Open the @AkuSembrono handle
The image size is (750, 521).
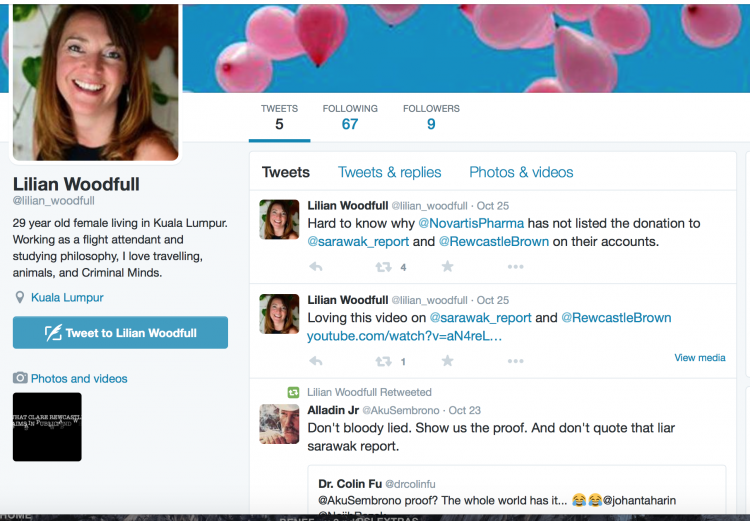tap(401, 410)
